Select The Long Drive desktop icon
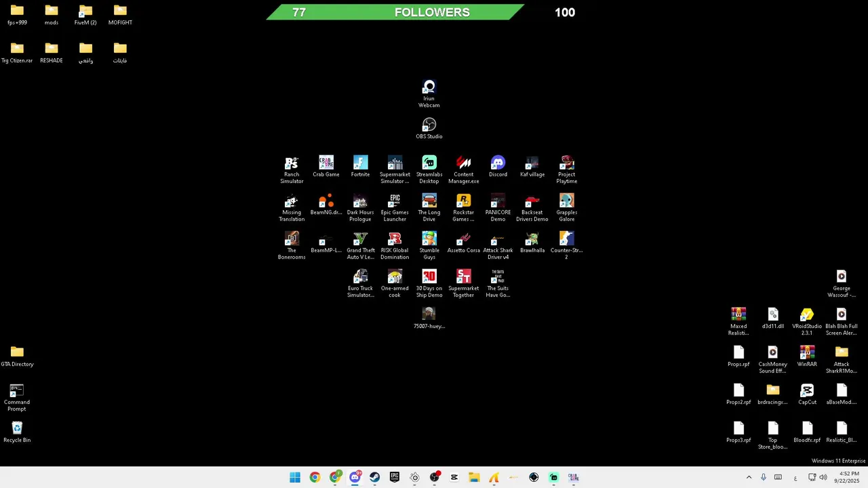Image resolution: width=868 pixels, height=488 pixels. coord(429,207)
